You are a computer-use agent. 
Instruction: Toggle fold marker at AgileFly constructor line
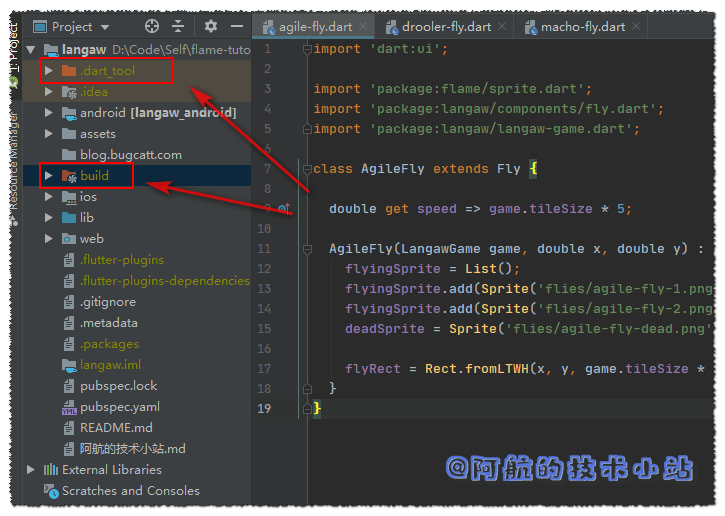[x=306, y=249]
